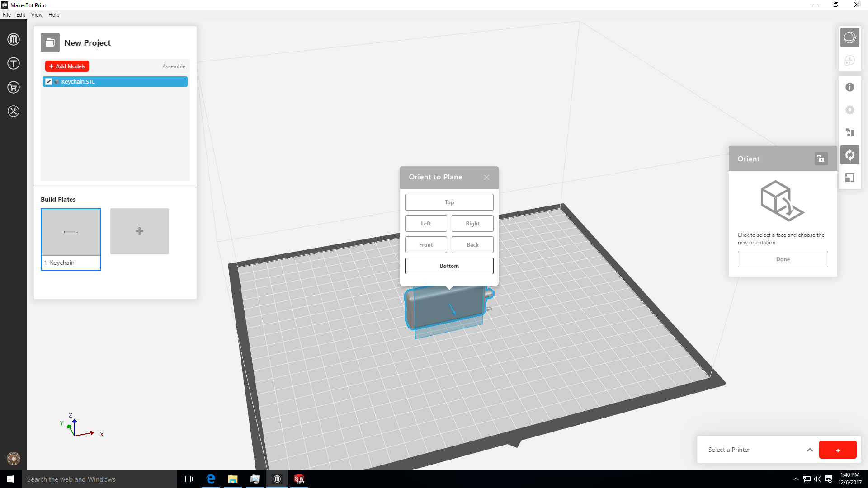This screenshot has width=868, height=488.
Task: Click the Add Models button
Action: [x=67, y=66]
